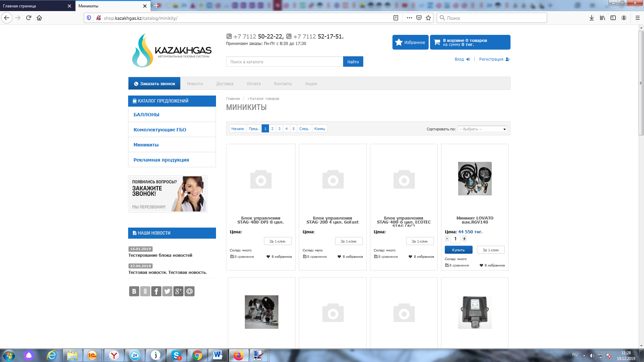Bookmark this page star icon
This screenshot has height=362, width=644.
pyautogui.click(x=428, y=18)
